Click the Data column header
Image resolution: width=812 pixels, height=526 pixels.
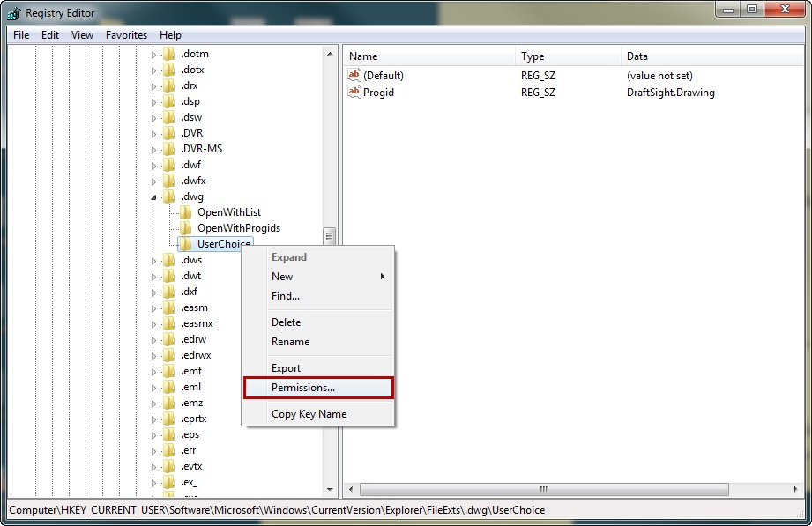pos(712,56)
